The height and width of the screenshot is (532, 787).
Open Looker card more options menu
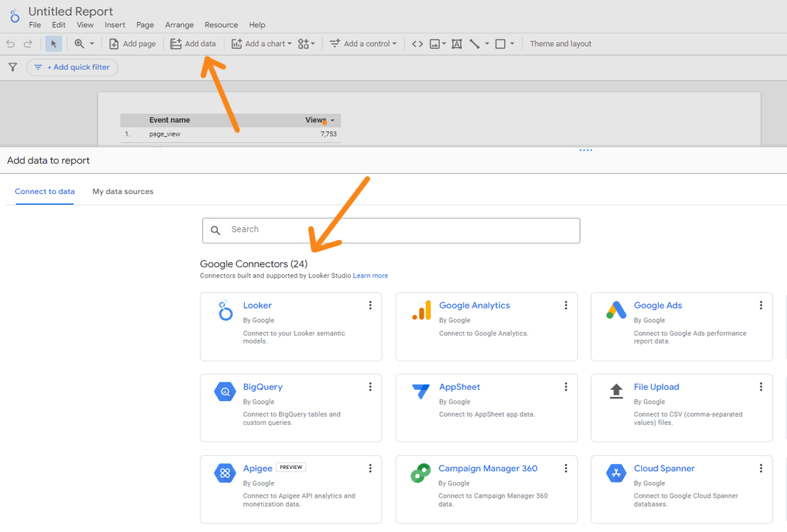[x=370, y=305]
